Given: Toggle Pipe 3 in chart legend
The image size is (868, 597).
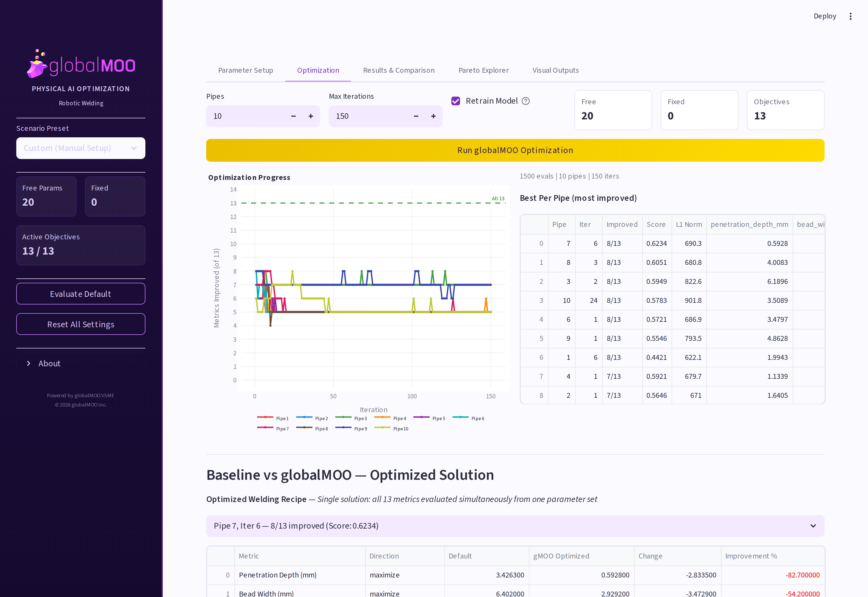Looking at the screenshot, I should click(351, 418).
